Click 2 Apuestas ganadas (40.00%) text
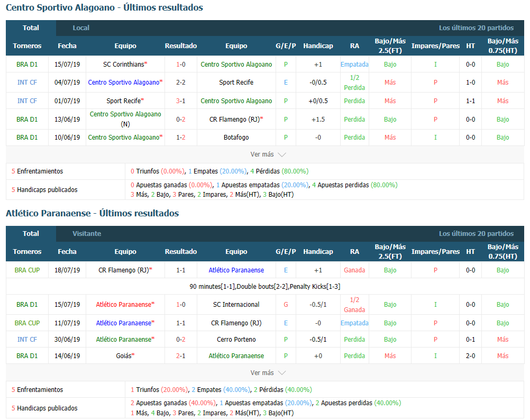The image size is (530, 420). pos(173,403)
